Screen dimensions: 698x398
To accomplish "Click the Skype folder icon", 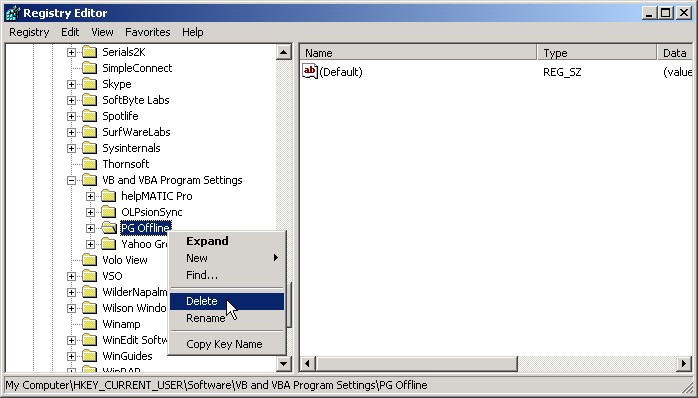I will (x=89, y=84).
